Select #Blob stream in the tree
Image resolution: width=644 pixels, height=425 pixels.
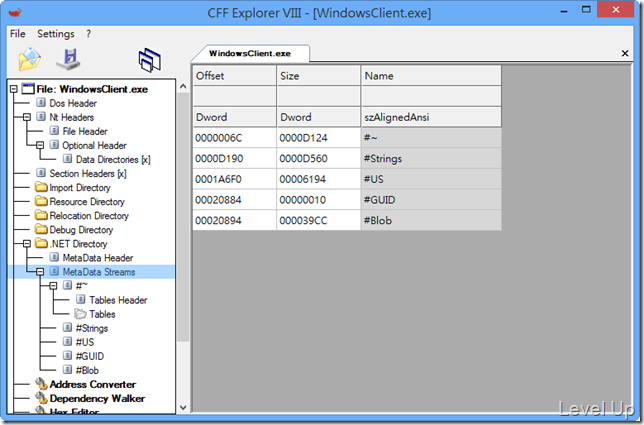coord(87,370)
